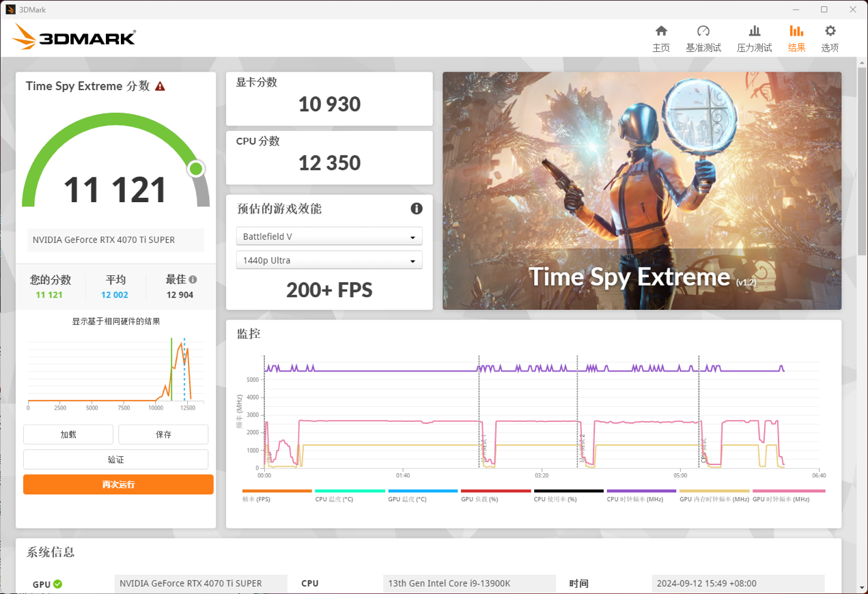
Task: Click the 01:40 time marker on graph
Action: point(403,475)
